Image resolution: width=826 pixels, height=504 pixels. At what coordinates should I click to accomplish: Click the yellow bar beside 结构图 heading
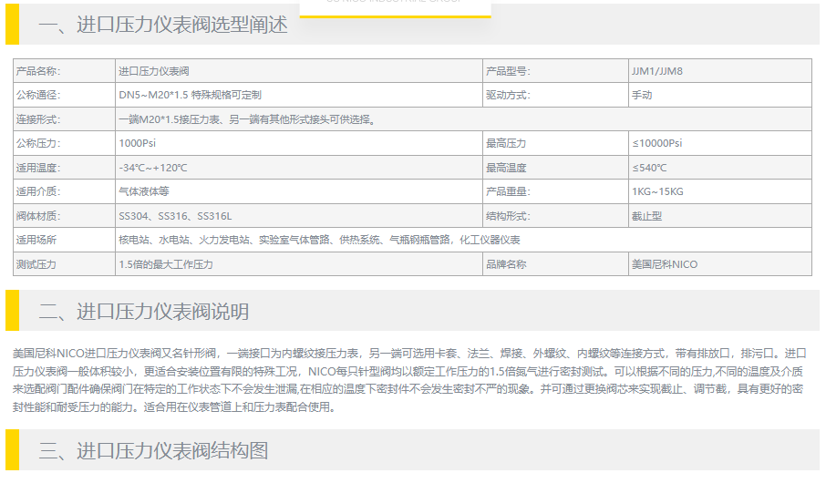tap(12, 450)
